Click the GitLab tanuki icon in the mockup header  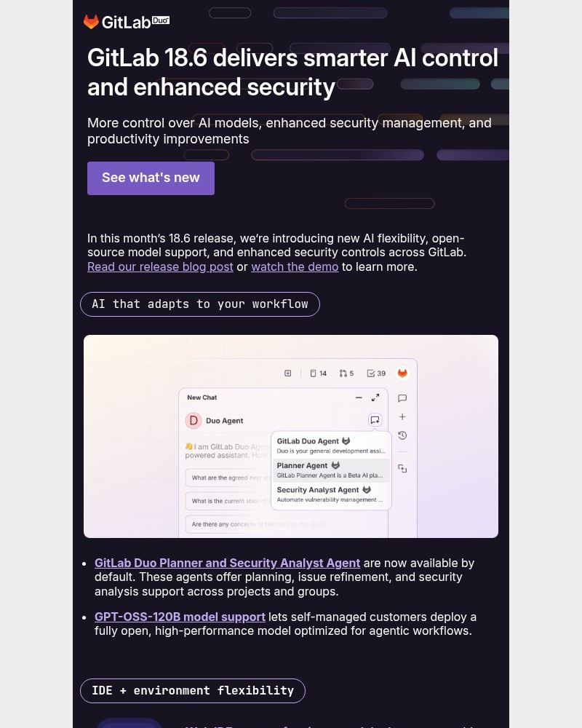click(x=402, y=373)
